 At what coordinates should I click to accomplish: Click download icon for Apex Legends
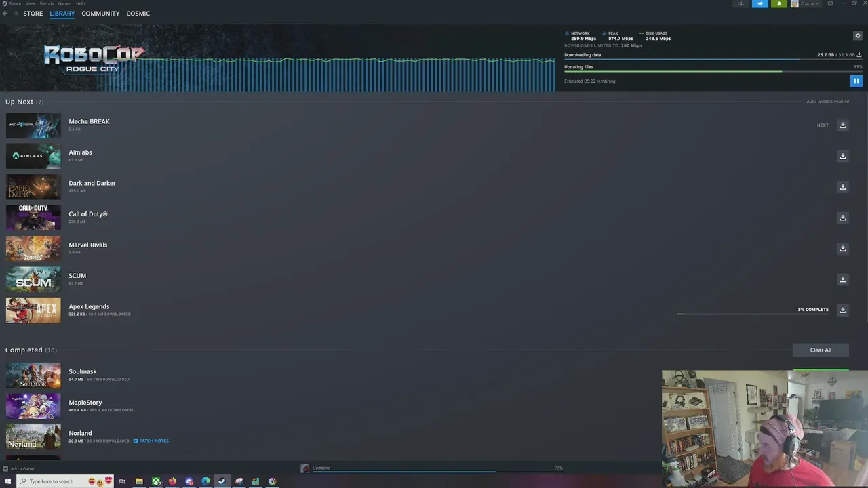tap(843, 310)
